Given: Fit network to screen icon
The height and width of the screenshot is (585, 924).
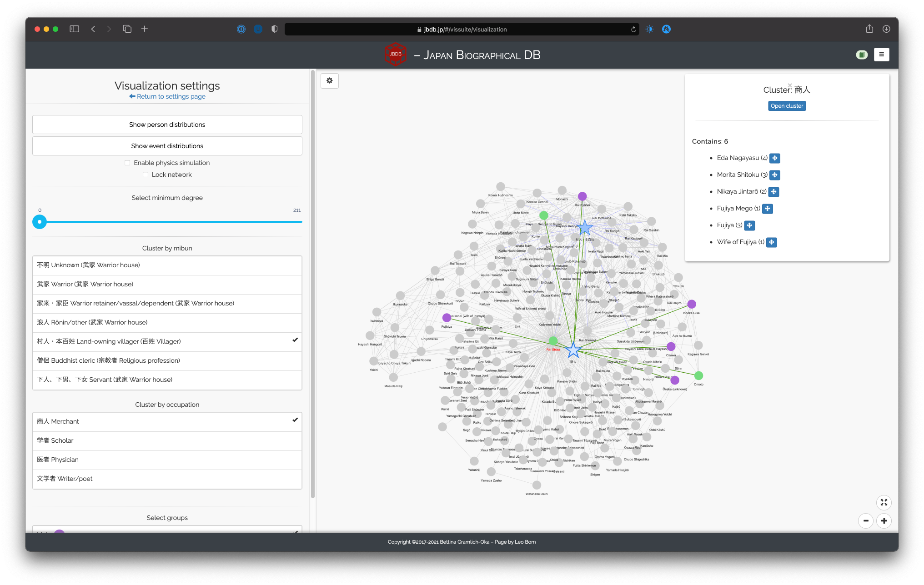Looking at the screenshot, I should (884, 502).
